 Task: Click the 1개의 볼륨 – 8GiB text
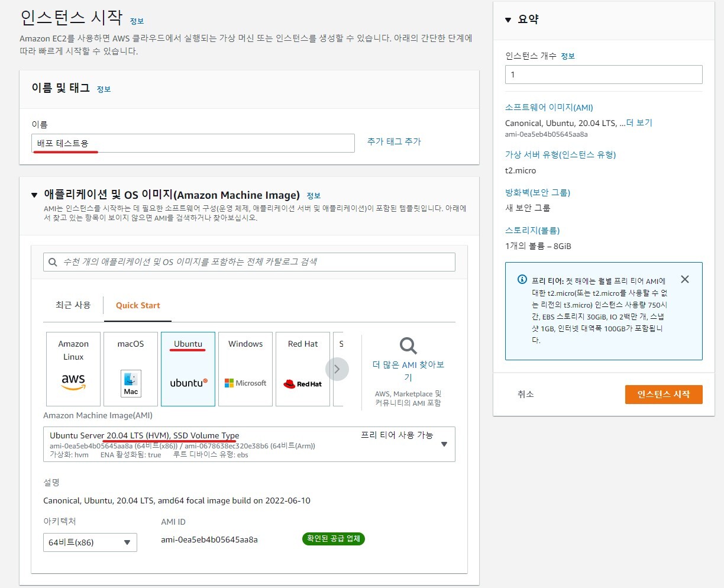pos(538,246)
